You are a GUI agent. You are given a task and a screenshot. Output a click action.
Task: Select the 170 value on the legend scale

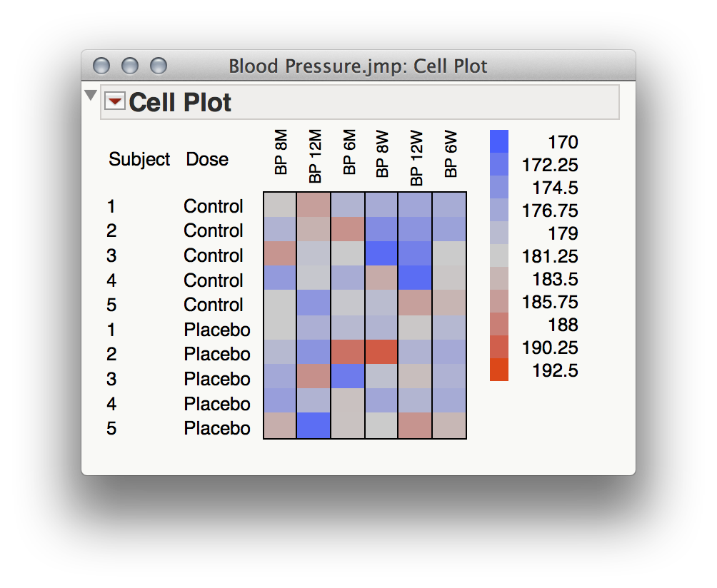(563, 142)
